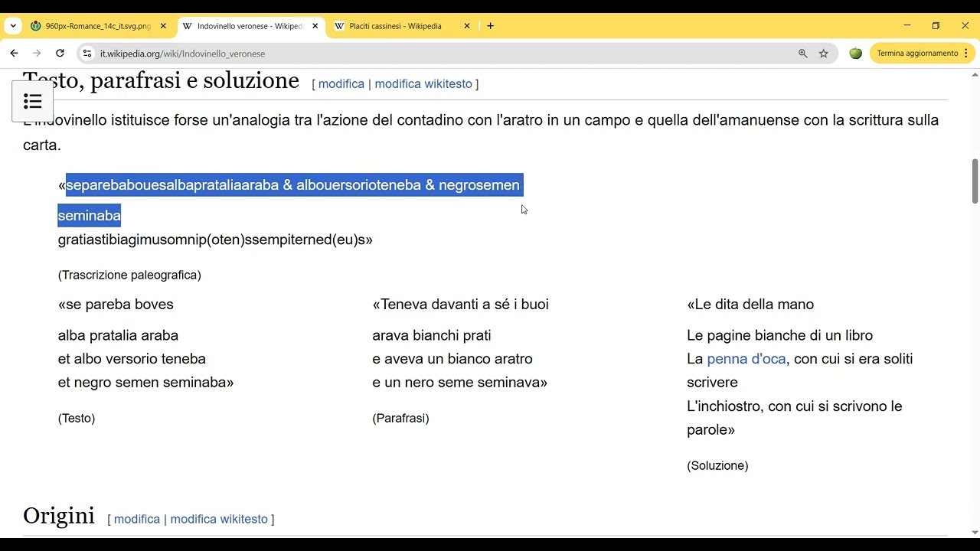Click the scrollbar up arrow

975,74
